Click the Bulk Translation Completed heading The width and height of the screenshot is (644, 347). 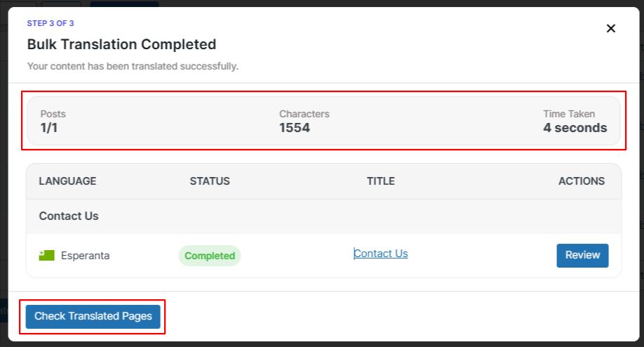coord(121,44)
